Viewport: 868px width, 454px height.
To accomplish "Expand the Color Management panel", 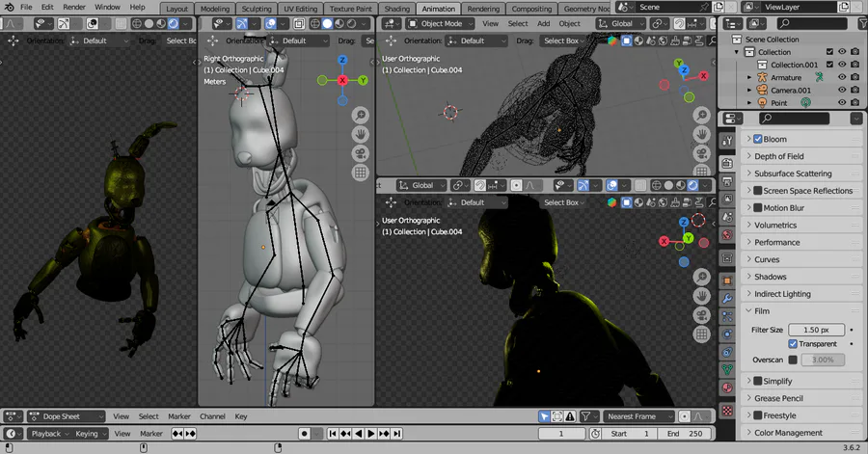I will click(801, 433).
